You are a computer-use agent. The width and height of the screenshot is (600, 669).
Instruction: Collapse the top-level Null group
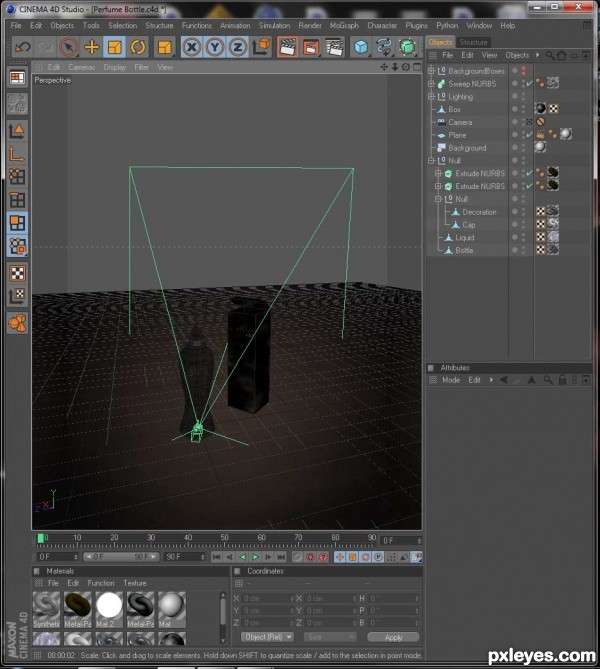431,160
